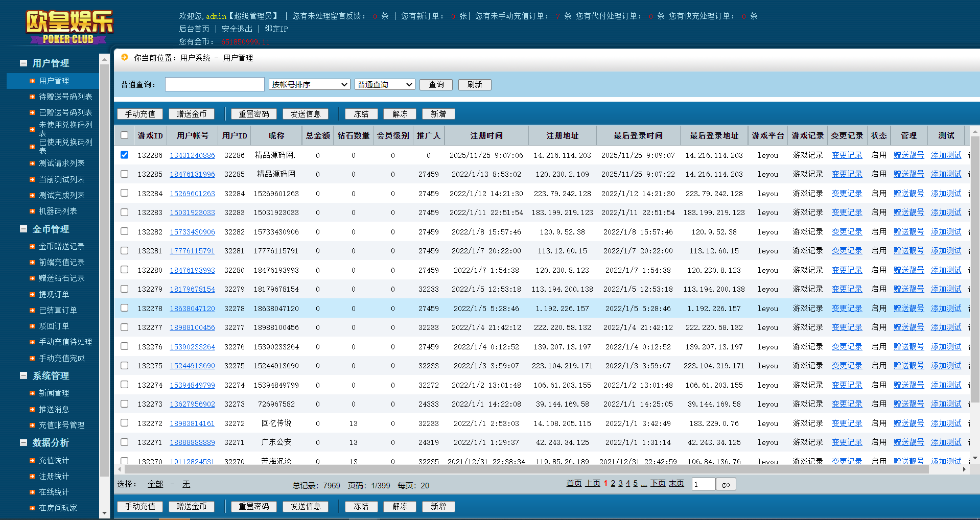Collapse the 金币管理 sidebar section
Screen dimensions: 980x520
pos(24,229)
